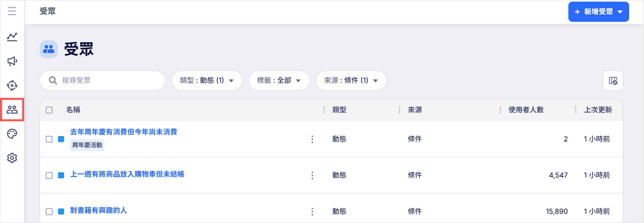Open the three-dot menu for 對書籍有興趣的人
Viewport: 644px width, 223px height.
[x=312, y=212]
